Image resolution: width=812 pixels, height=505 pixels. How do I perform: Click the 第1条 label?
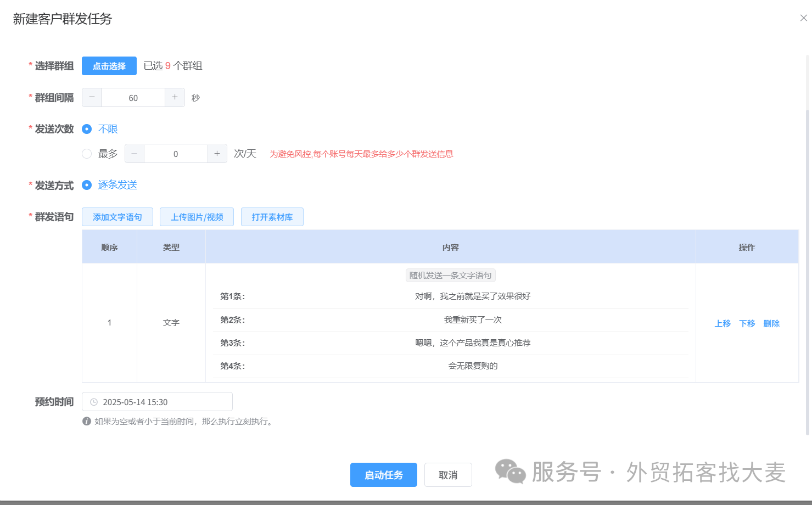(233, 296)
